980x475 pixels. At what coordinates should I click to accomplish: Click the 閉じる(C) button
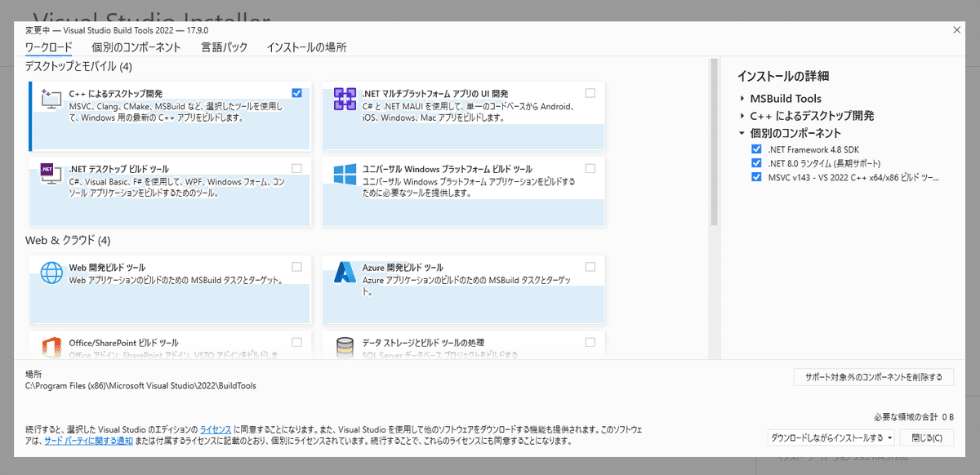click(x=926, y=438)
